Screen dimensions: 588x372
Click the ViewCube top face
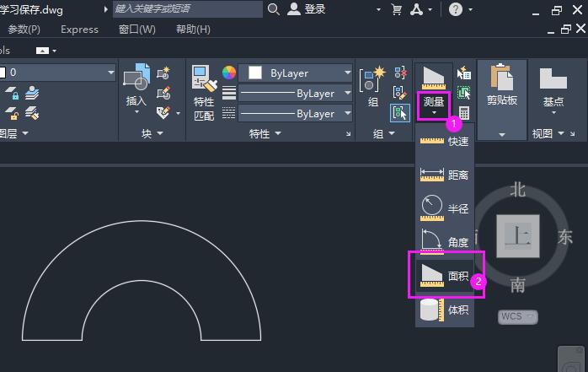[x=518, y=236]
